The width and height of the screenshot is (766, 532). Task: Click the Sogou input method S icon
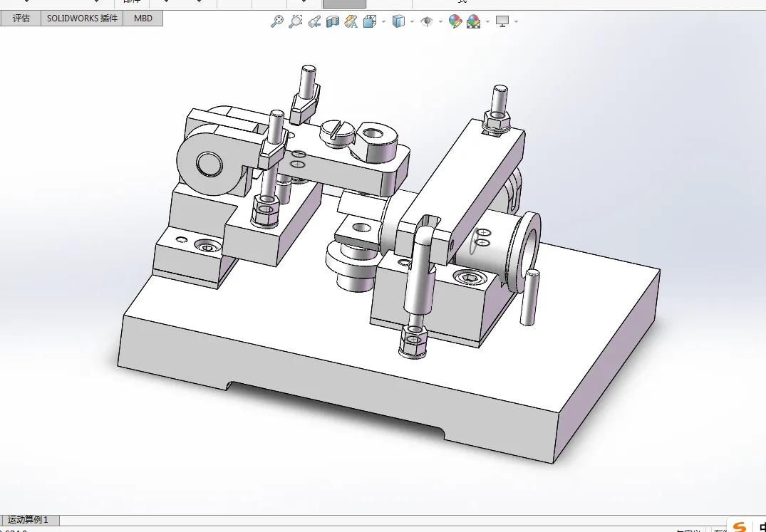pos(740,526)
